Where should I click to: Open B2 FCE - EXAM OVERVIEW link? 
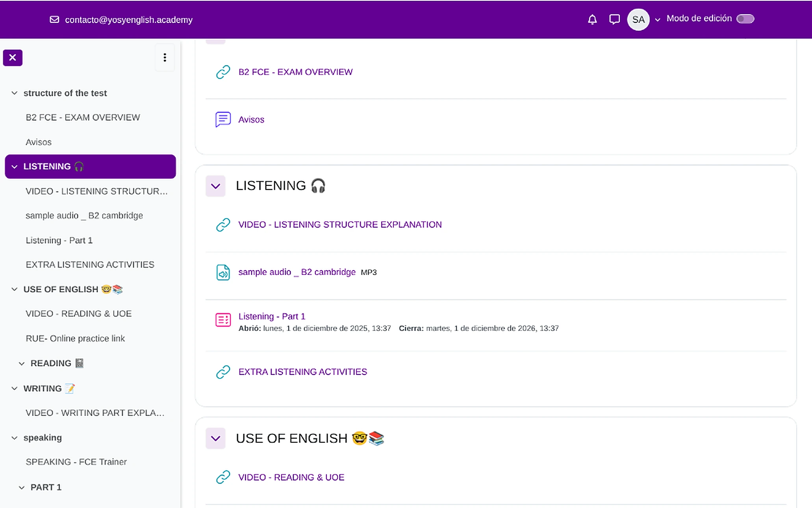pos(295,72)
